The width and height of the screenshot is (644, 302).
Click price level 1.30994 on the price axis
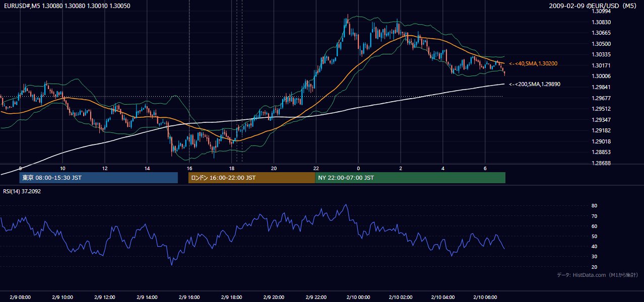point(602,11)
